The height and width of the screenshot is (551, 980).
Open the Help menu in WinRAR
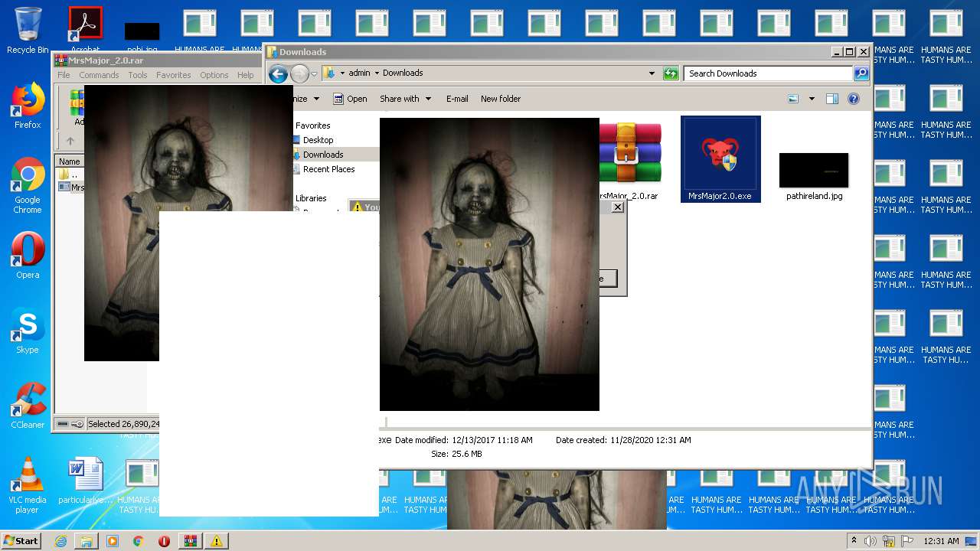245,75
